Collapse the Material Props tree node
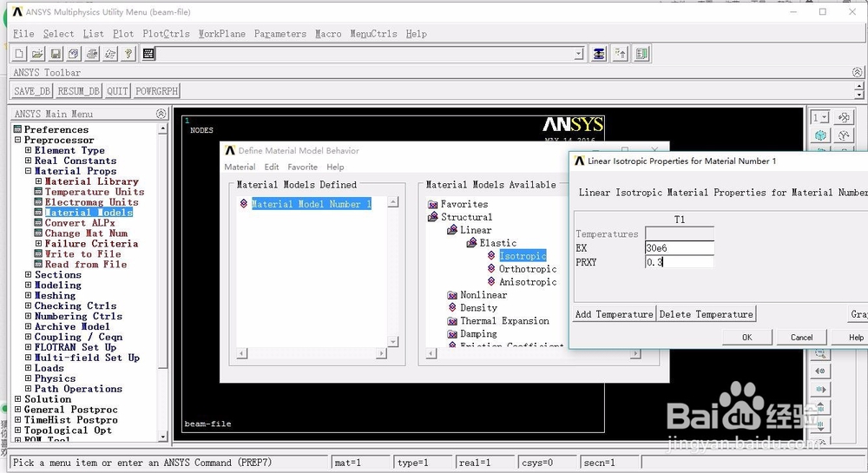Image resolution: width=868 pixels, height=473 pixels. 29,171
